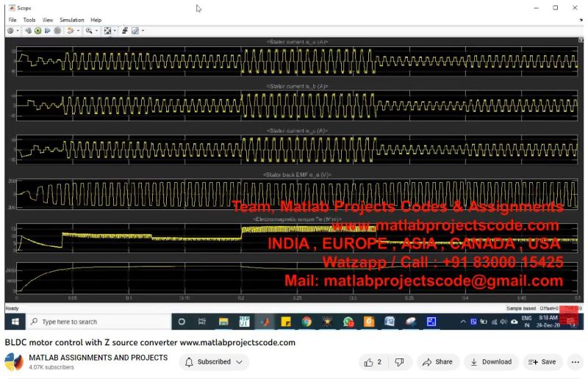Click the Cortana circle taskbar icon

click(182, 322)
